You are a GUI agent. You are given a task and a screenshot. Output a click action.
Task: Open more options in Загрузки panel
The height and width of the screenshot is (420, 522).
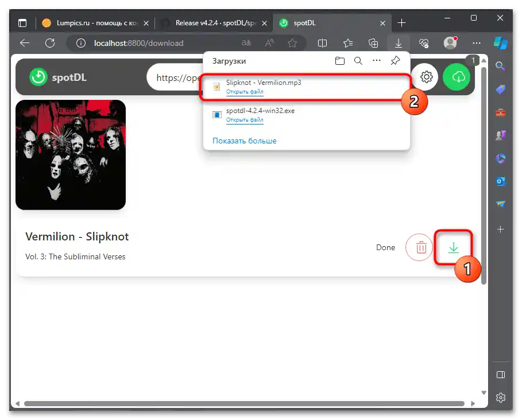377,60
